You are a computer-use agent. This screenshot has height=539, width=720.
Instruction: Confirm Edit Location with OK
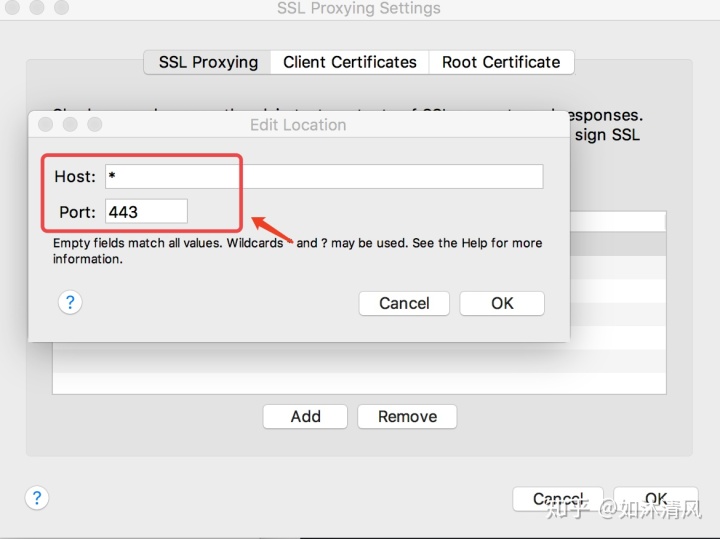point(502,303)
